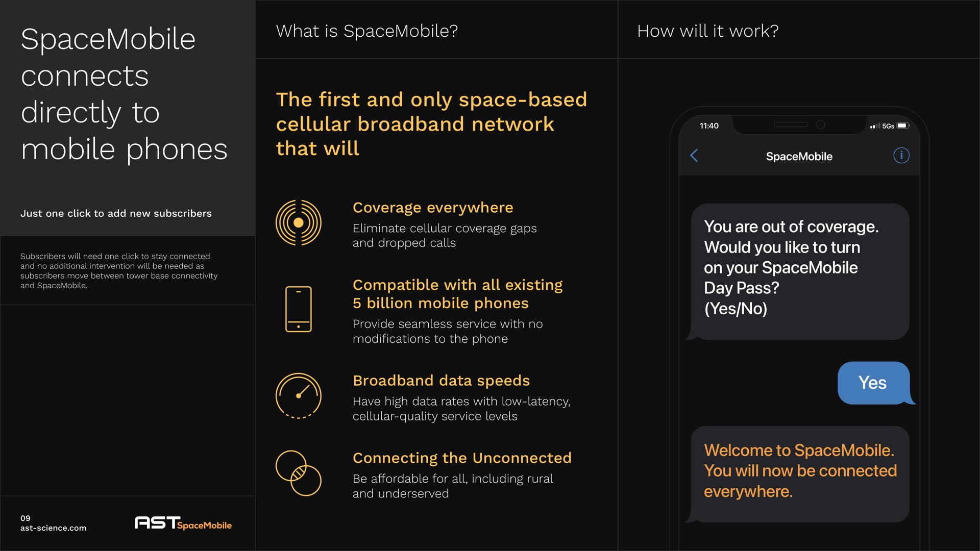Select the How will it work tab
Viewport: 980px width, 551px height.
point(707,32)
